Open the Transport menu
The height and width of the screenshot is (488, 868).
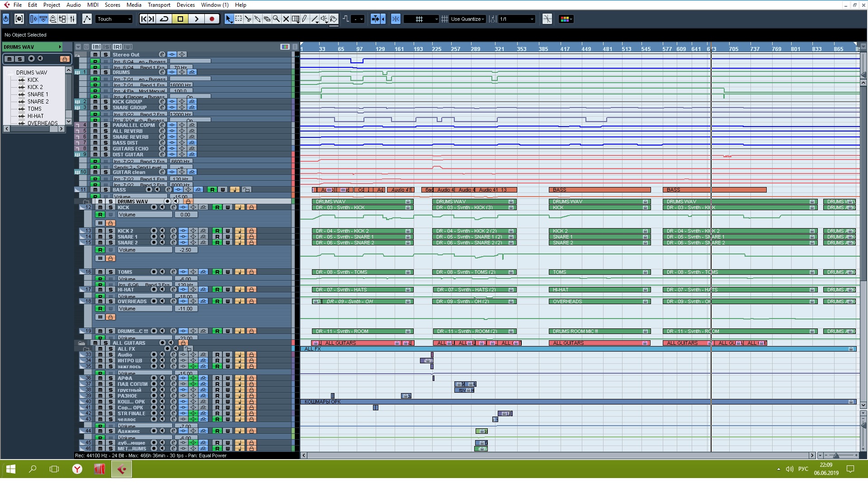tap(159, 5)
